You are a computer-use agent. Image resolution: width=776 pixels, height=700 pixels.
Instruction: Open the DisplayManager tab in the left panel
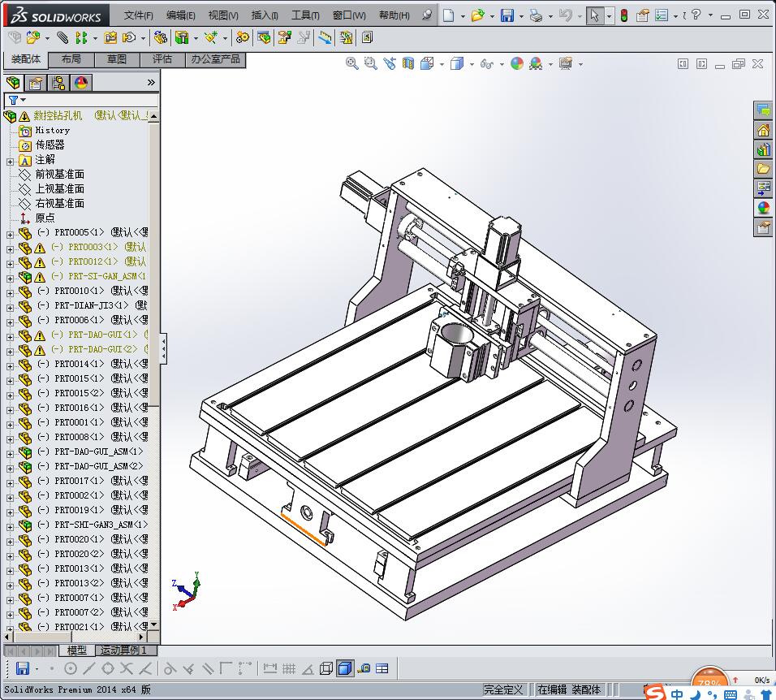pos(80,82)
